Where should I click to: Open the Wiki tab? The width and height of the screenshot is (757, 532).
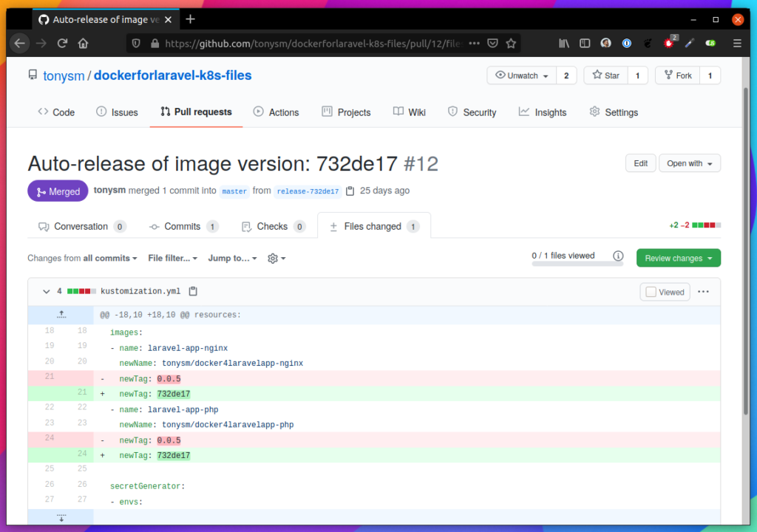coord(409,112)
